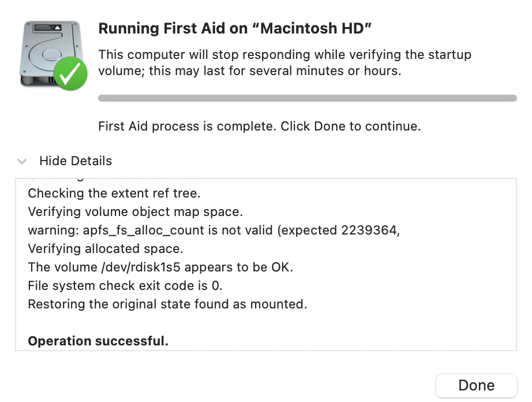Click the Done button
Image resolution: width=532 pixels, height=402 pixels.
pos(476,385)
